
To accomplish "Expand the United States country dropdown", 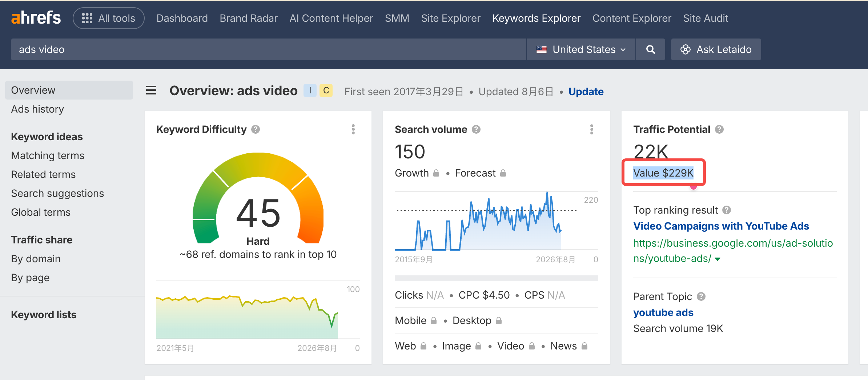I will [581, 49].
